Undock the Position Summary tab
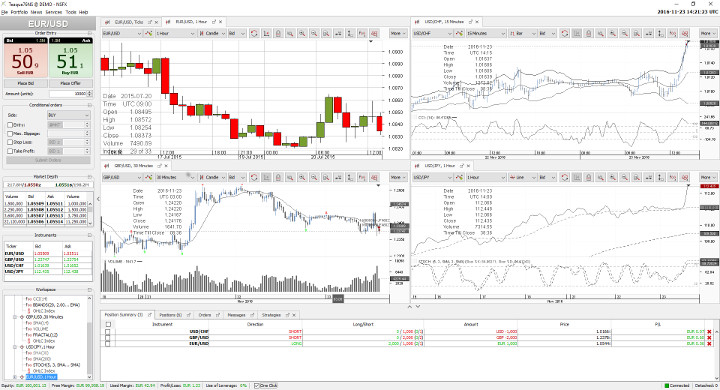This screenshot has width=720, height=390. (150, 315)
